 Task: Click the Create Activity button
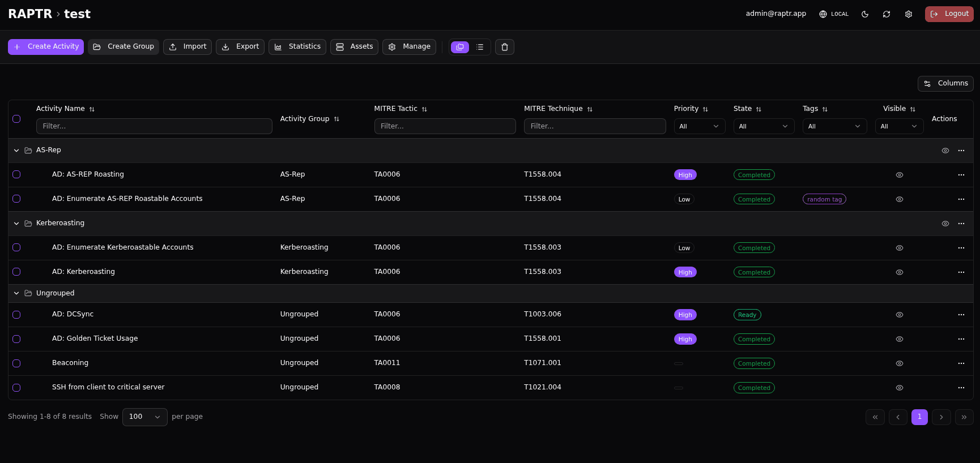(x=46, y=47)
